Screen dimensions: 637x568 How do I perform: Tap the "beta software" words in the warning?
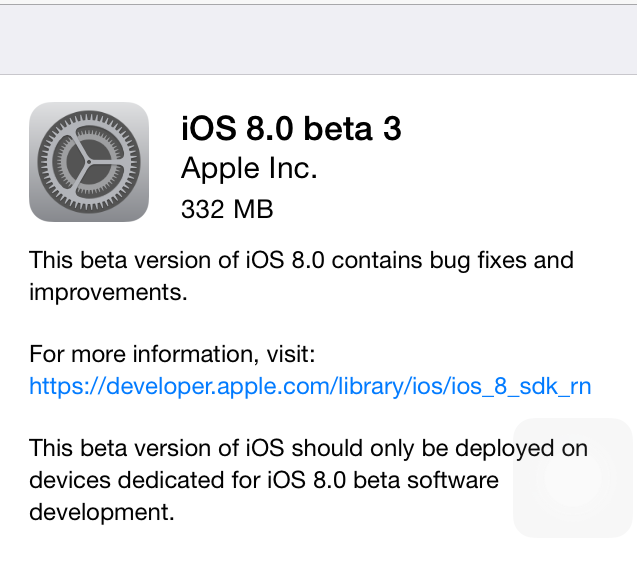tap(432, 480)
